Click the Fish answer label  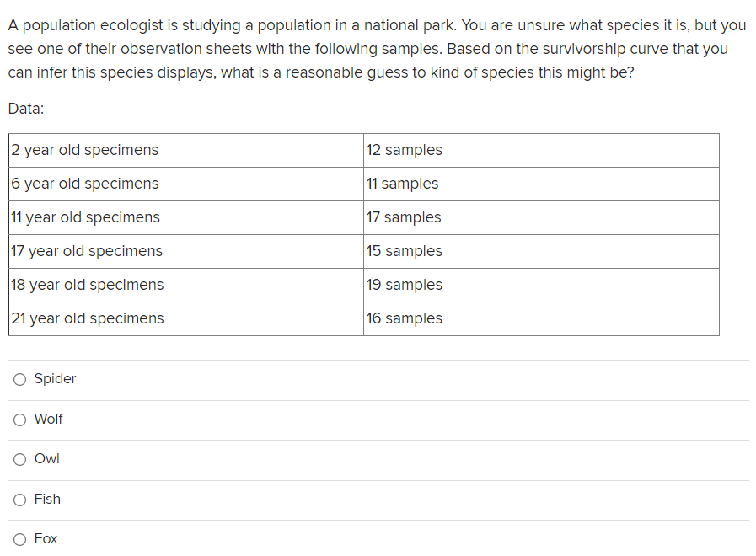[46, 500]
